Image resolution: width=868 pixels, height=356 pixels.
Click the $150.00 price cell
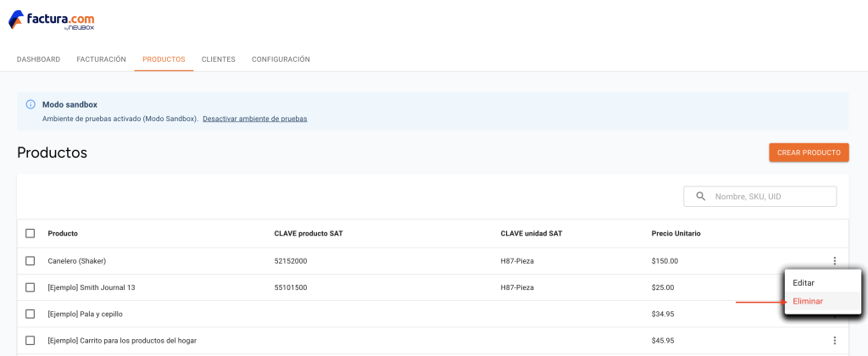tap(665, 261)
